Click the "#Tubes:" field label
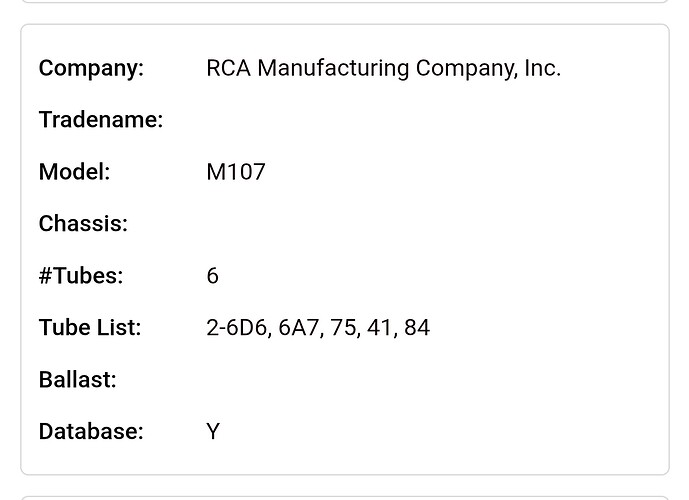 coord(80,276)
